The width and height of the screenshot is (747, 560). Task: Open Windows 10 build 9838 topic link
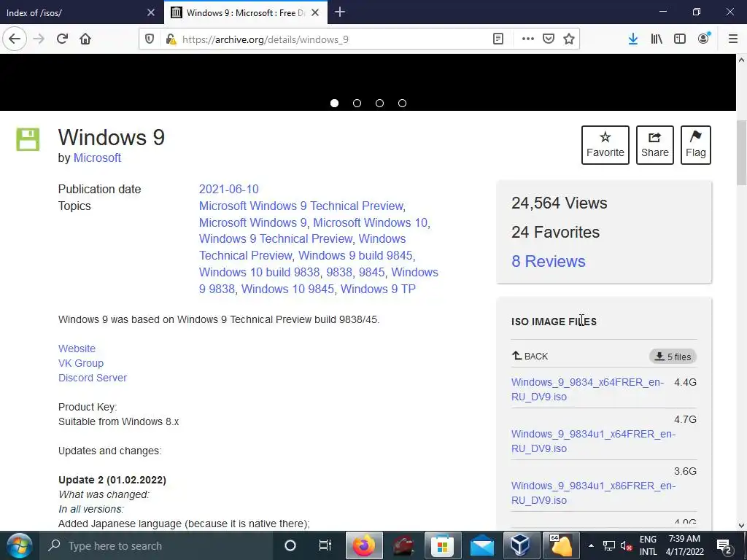259,272
